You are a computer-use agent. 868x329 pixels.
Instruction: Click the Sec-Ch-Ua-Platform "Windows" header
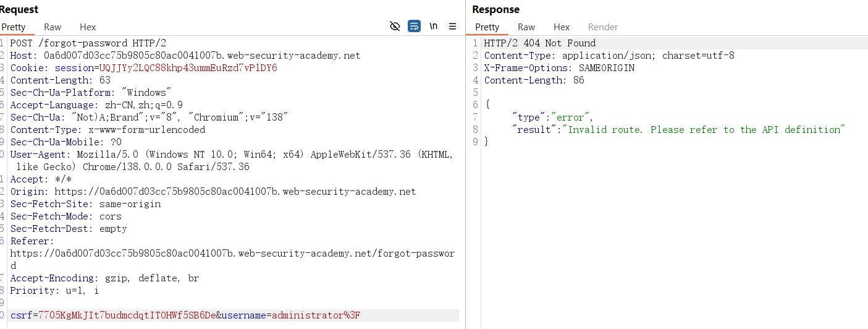tap(91, 93)
